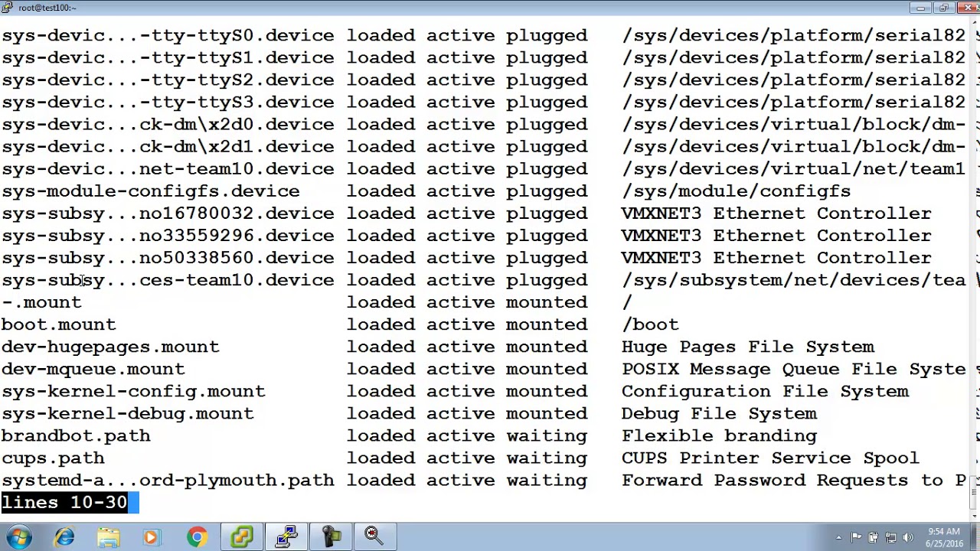Launch Google Chrome from taskbar
The height and width of the screenshot is (551, 980).
pos(197,537)
